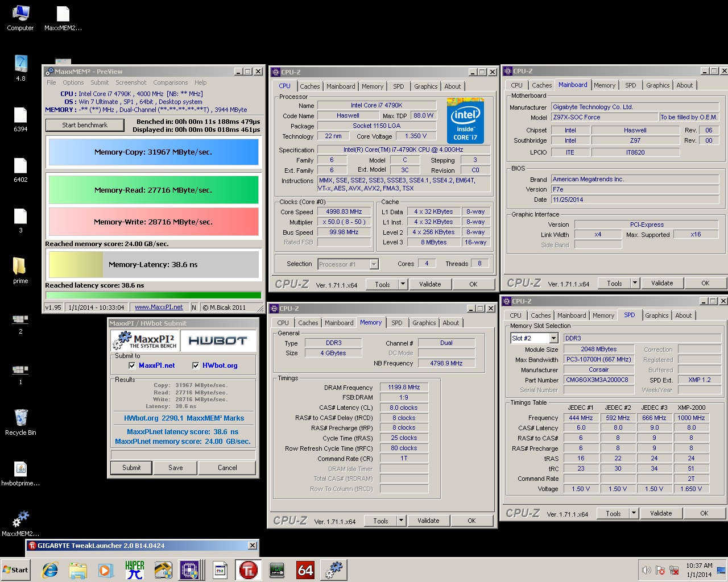Select the desktop shortcut labeled 1
The height and width of the screenshot is (582, 728).
tap(20, 373)
